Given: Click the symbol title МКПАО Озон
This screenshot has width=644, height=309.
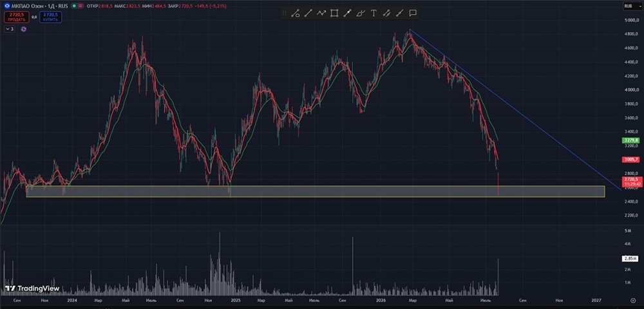Looking at the screenshot, I should 28,6.
